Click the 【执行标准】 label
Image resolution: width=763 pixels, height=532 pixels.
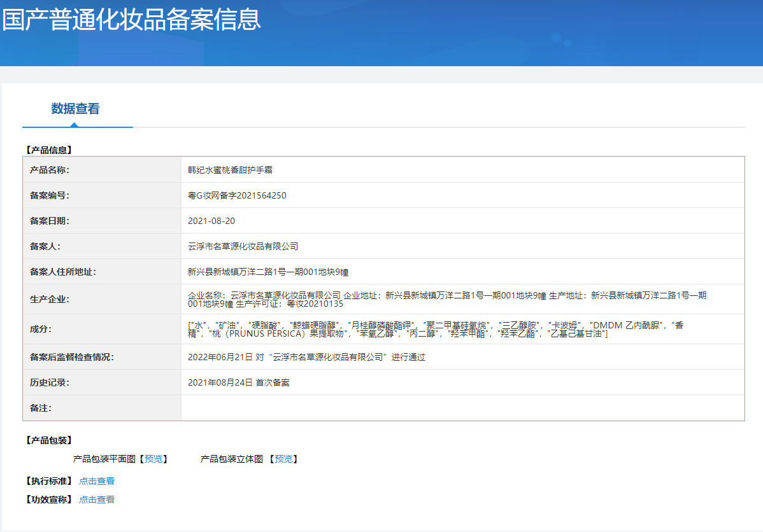(48, 481)
